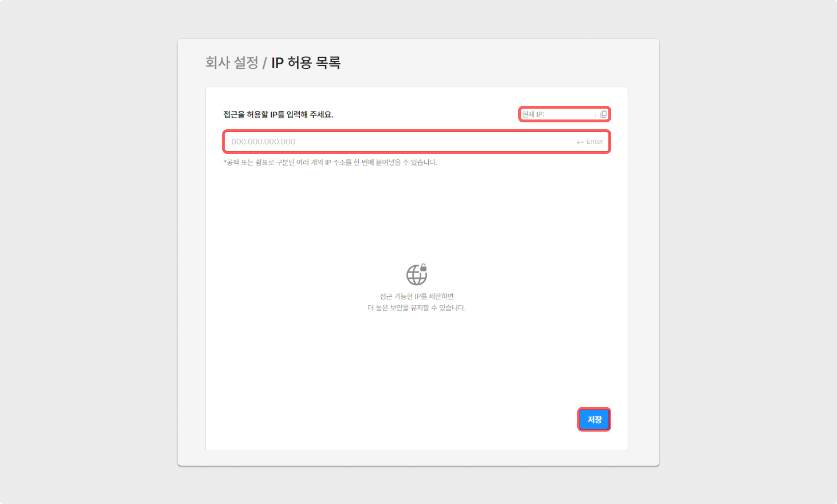Click the return-arrow icon beside Enter
This screenshot has width=837, height=504.
tap(580, 142)
